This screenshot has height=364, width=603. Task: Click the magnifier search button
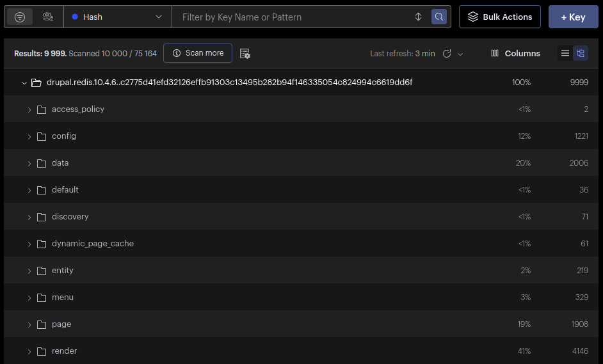click(x=439, y=17)
